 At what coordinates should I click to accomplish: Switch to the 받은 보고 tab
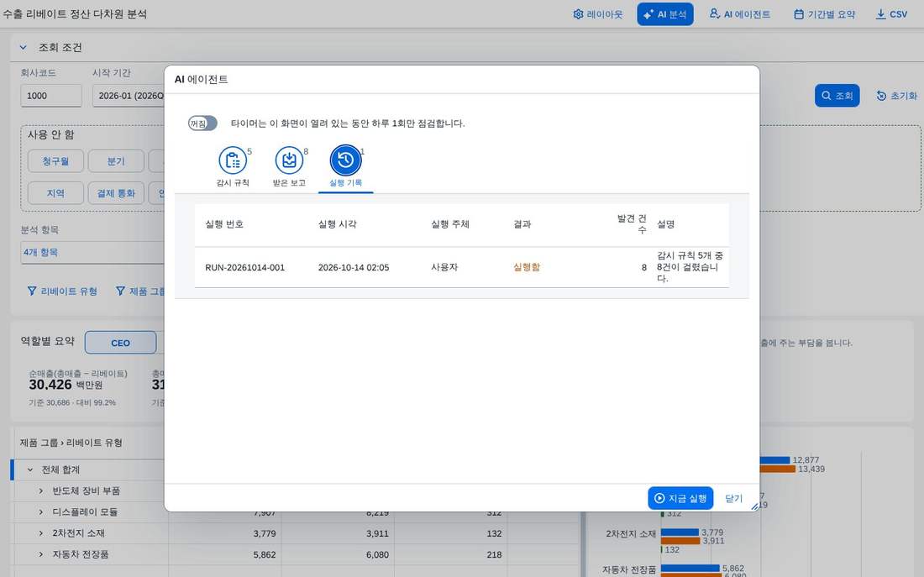(289, 167)
